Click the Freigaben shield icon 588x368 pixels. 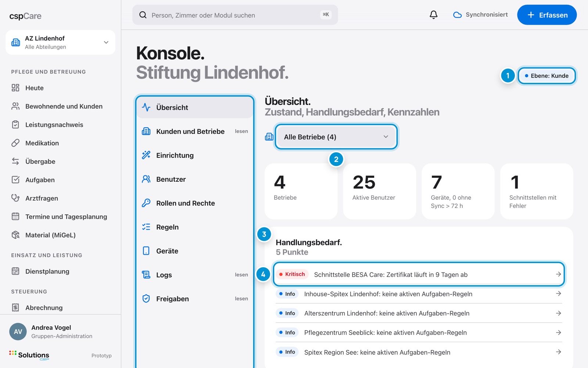click(x=146, y=298)
